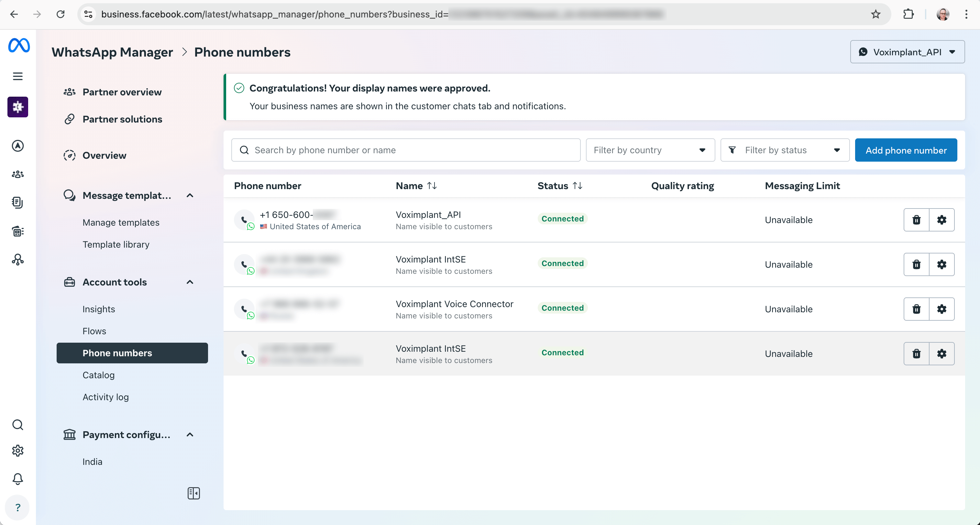980x525 pixels.
Task: Click the notifications bell icon
Action: coord(17,479)
